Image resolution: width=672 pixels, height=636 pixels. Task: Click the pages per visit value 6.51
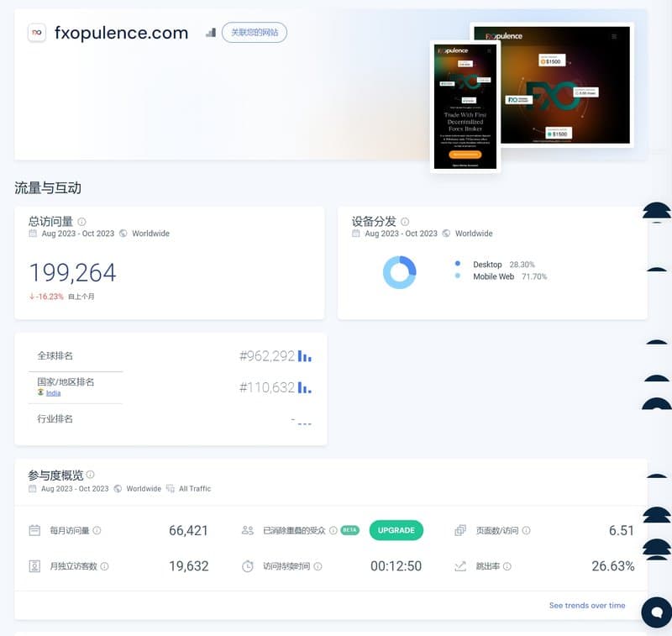click(622, 531)
